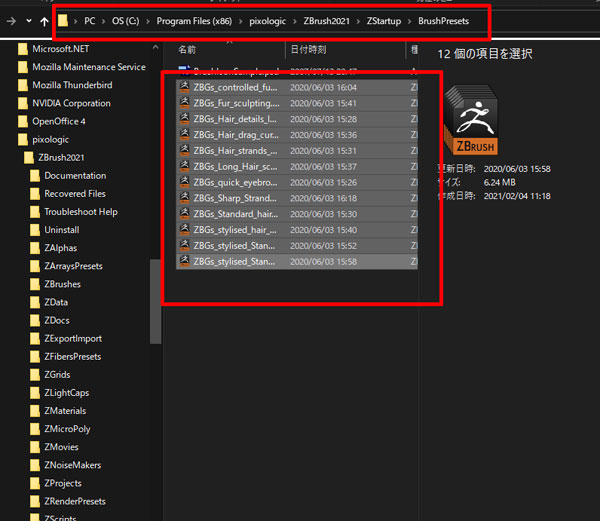Sort by the 名前 column header
600x521 pixels.
click(187, 50)
